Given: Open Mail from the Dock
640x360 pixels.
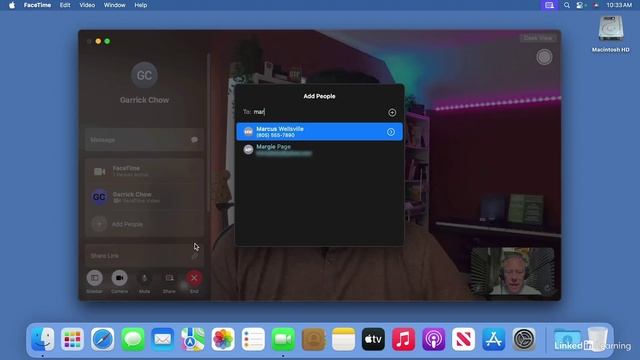Looking at the screenshot, I should click(162, 339).
